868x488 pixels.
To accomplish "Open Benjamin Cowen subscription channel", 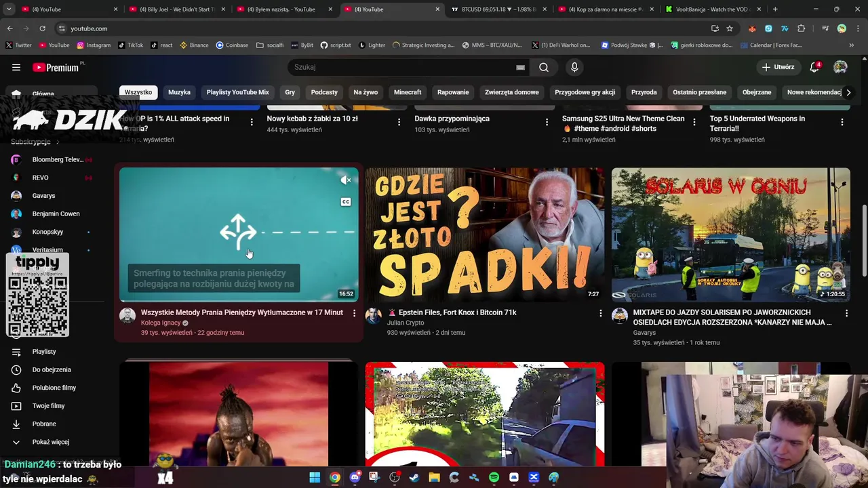I will [52, 213].
